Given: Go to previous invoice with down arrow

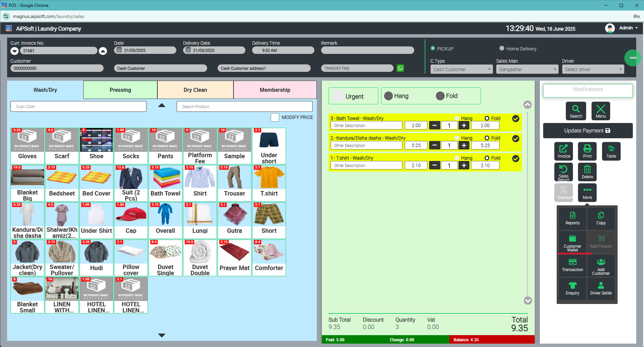Looking at the screenshot, I should pyautogui.click(x=15, y=51).
